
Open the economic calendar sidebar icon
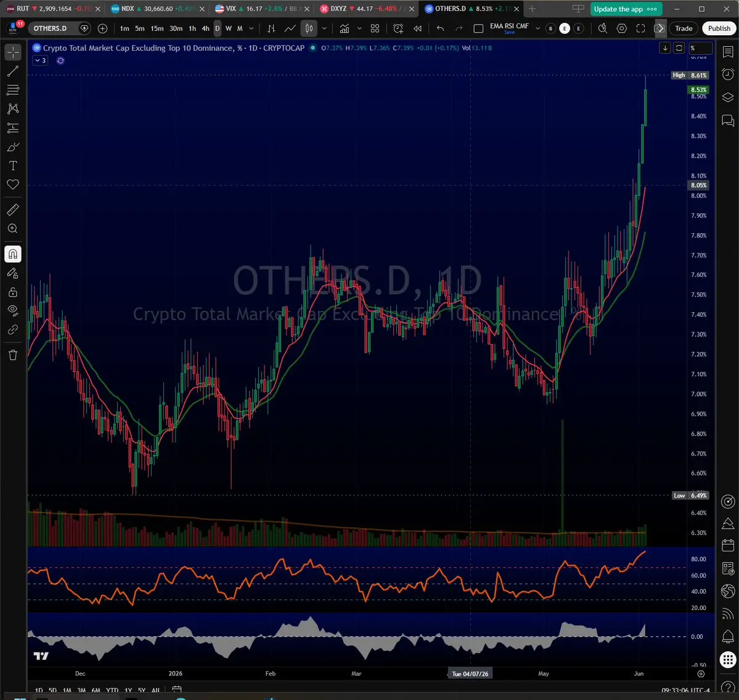pos(728,546)
